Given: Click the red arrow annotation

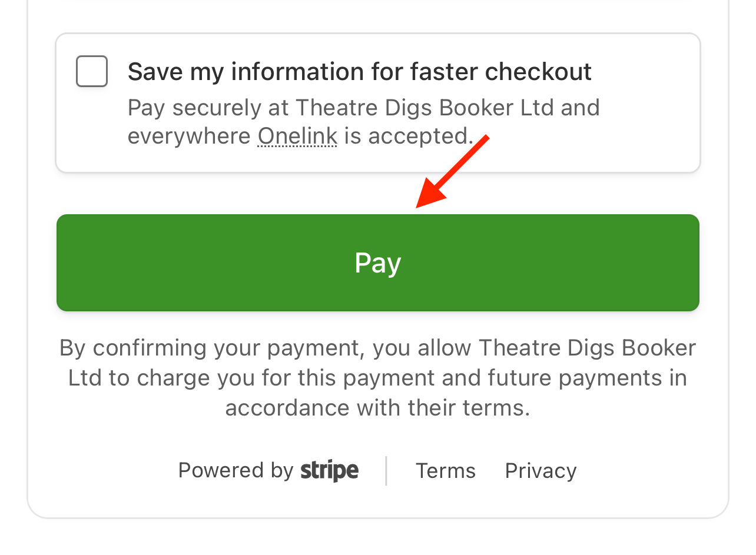Looking at the screenshot, I should click(x=452, y=171).
